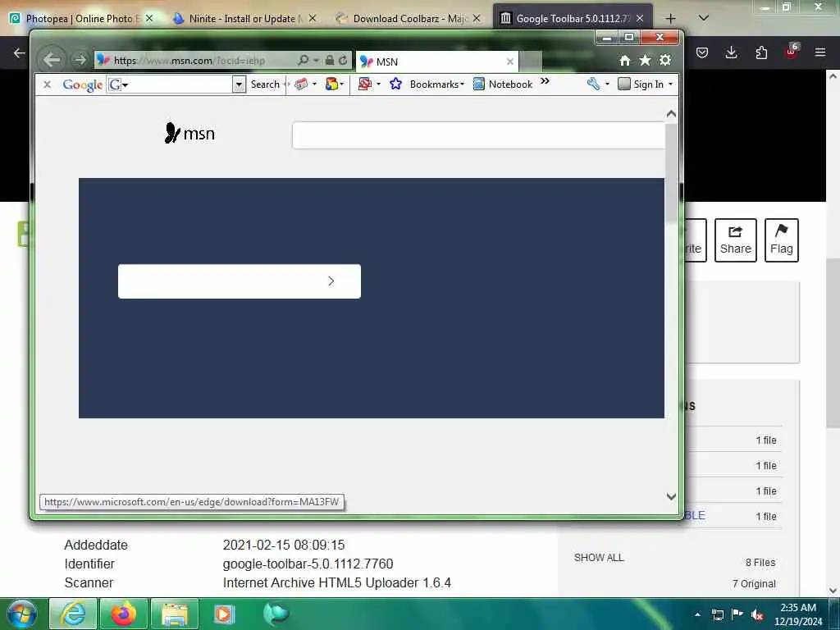Close the Ninite tab in Firefox
This screenshot has height=630, width=840.
(x=313, y=18)
